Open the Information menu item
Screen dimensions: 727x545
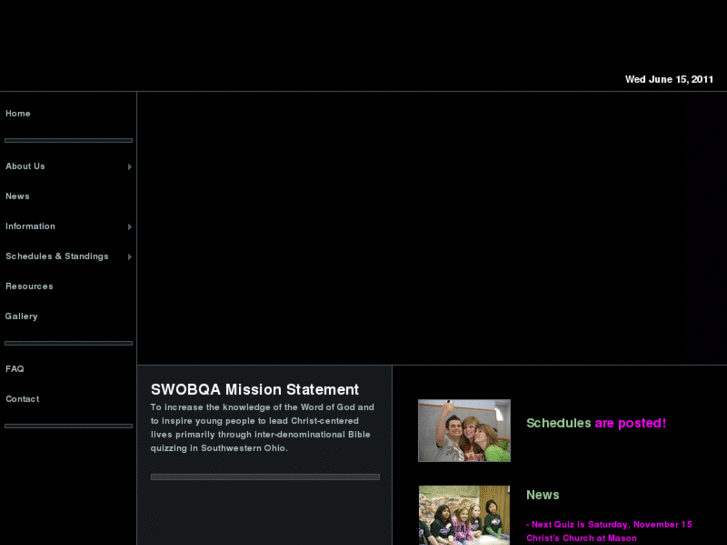coord(30,226)
